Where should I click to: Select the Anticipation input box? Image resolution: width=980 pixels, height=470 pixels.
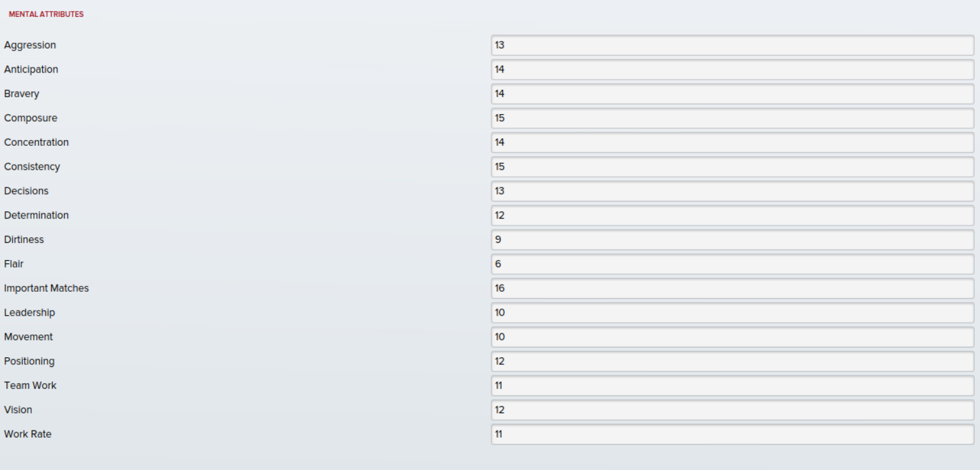[732, 69]
